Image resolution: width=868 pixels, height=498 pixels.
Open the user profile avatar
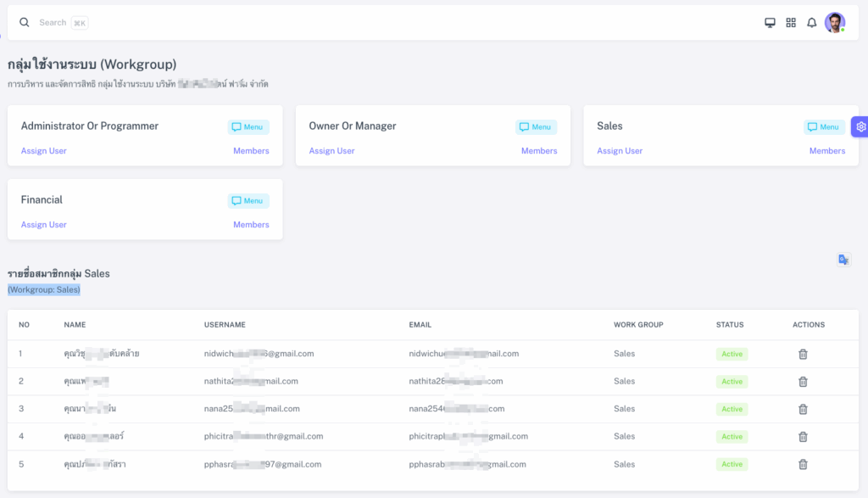(835, 23)
